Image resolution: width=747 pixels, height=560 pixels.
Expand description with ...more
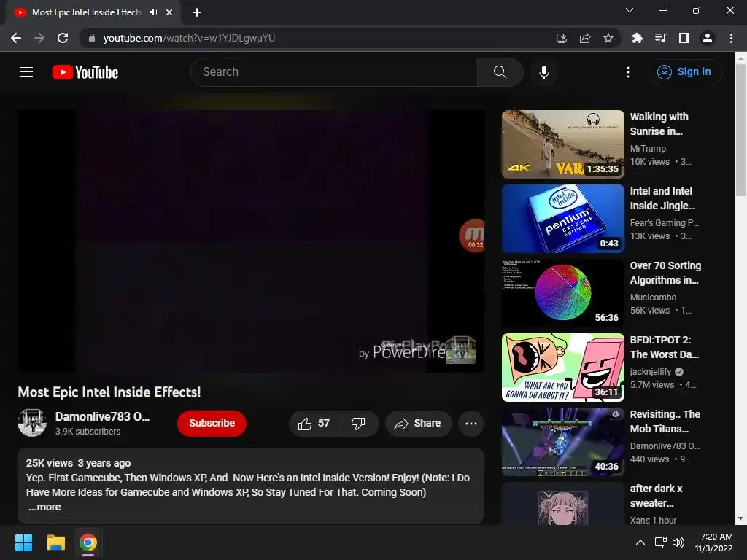tap(44, 507)
